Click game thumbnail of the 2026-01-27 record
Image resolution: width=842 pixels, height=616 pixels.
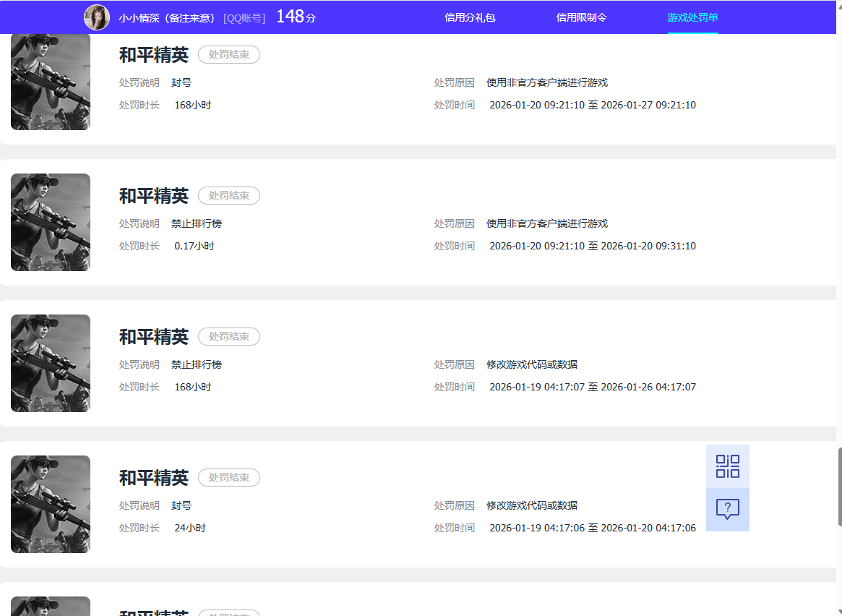(x=51, y=82)
